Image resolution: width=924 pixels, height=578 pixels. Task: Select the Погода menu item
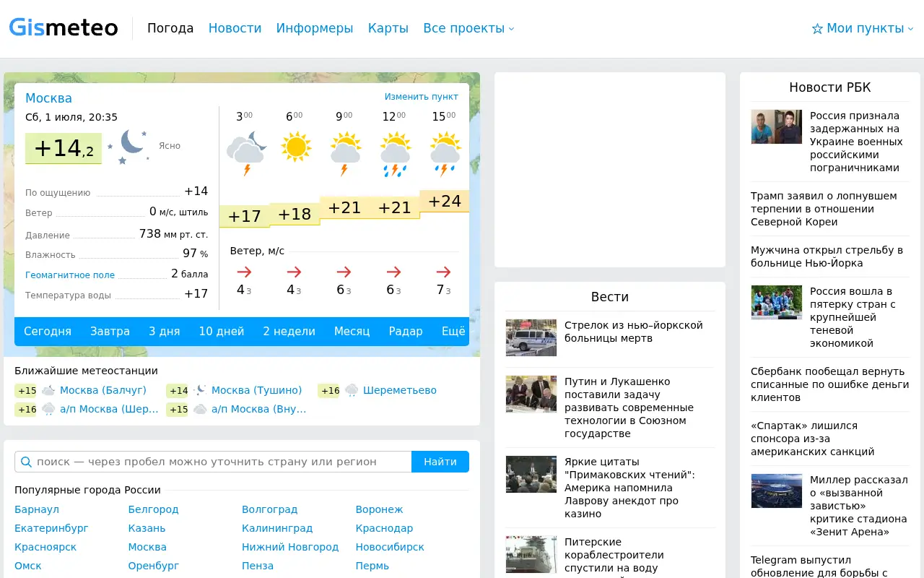170,28
